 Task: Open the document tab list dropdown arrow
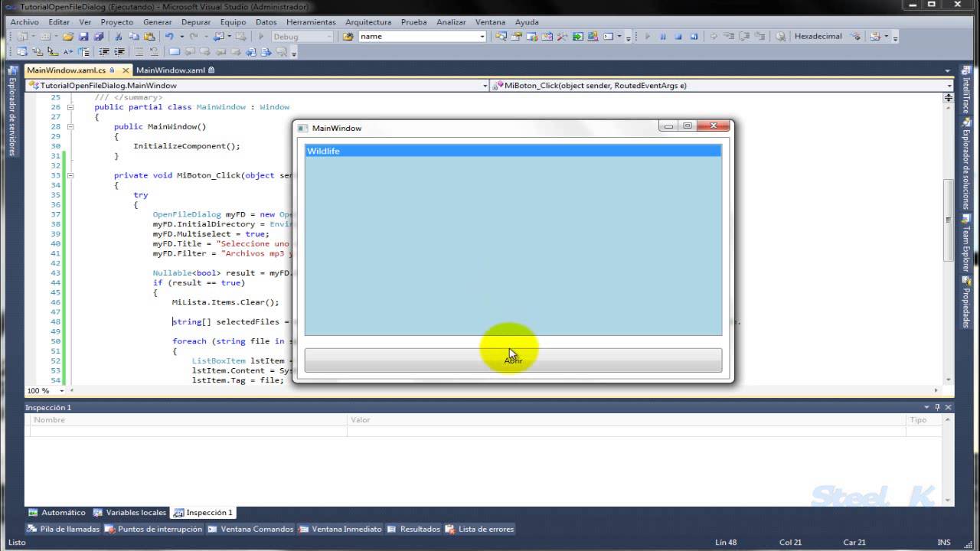click(x=948, y=70)
